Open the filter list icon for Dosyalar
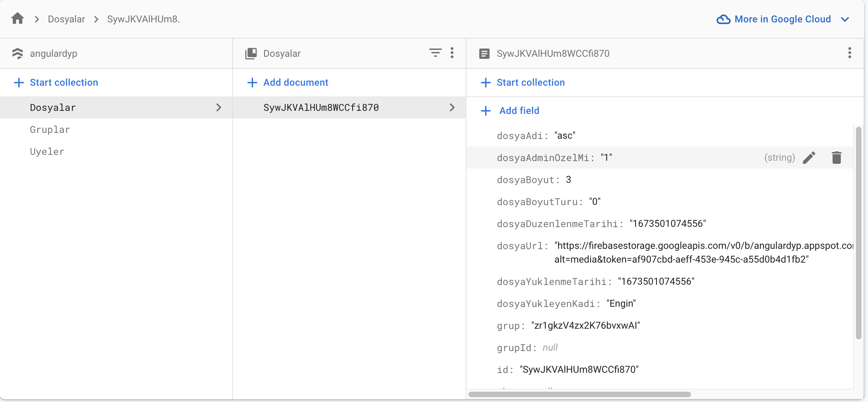 (x=435, y=53)
